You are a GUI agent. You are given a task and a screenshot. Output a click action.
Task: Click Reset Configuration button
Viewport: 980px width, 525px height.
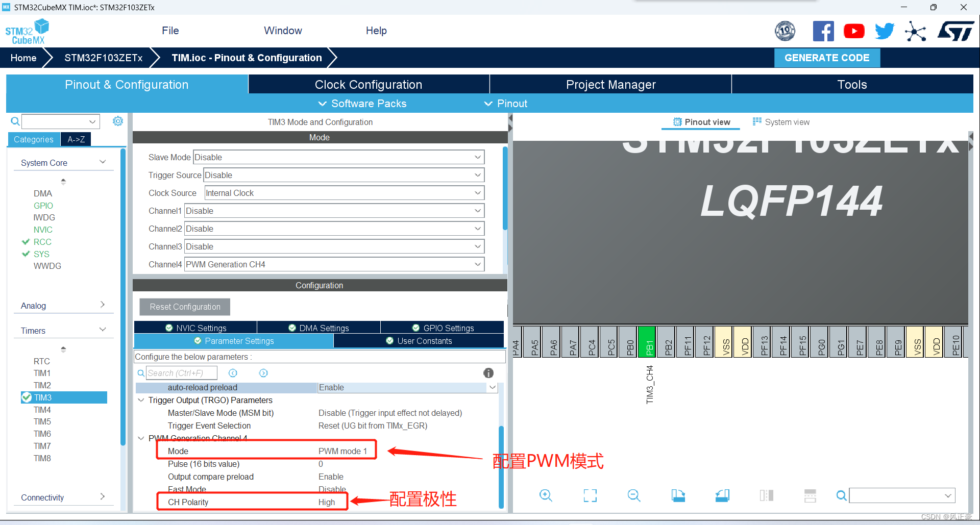(x=185, y=307)
